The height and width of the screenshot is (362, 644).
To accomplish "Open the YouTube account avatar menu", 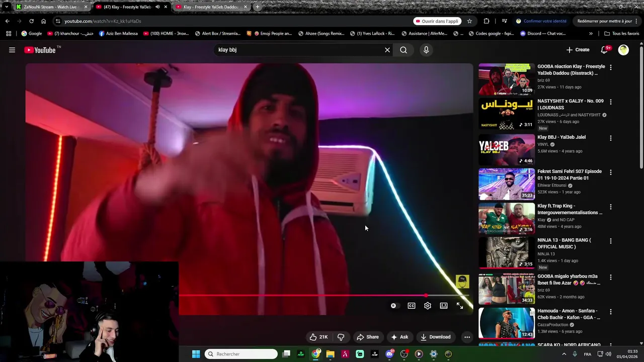I will 623,50.
